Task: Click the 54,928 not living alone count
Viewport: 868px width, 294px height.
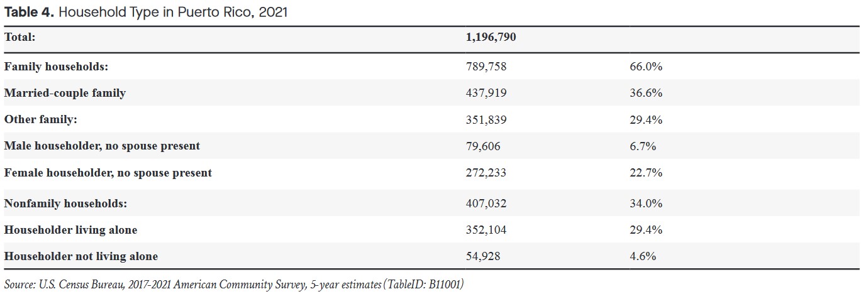Action: [x=483, y=256]
